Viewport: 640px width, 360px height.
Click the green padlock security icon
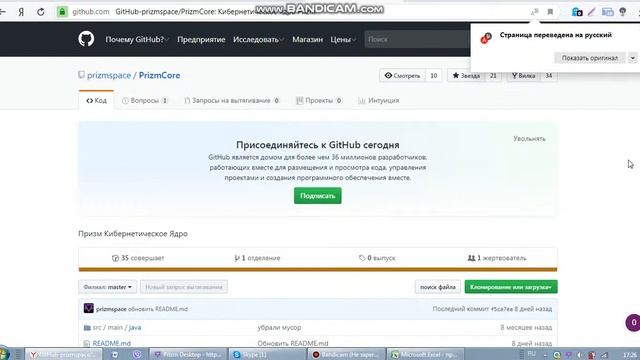pyautogui.click(x=62, y=12)
